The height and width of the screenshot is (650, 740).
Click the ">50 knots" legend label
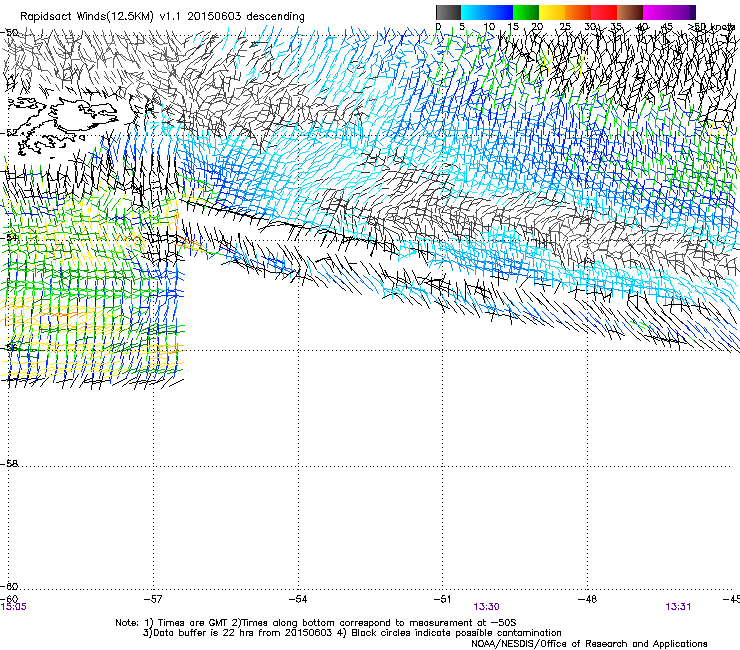pos(712,27)
